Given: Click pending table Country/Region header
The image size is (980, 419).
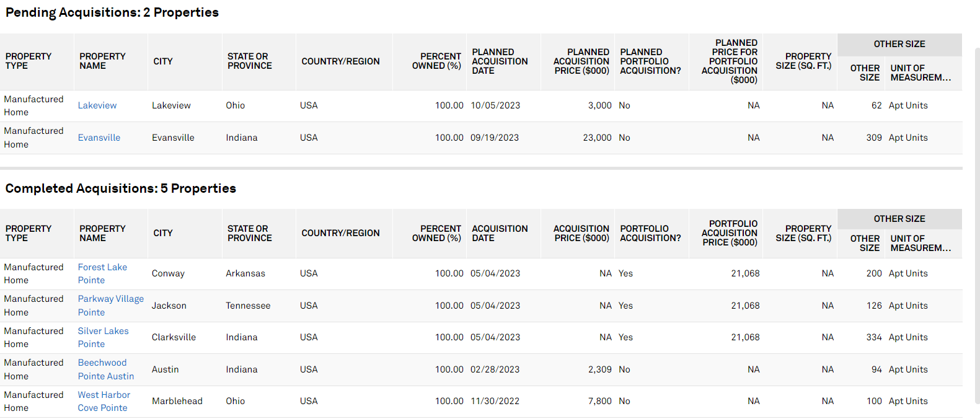Looking at the screenshot, I should 340,61.
